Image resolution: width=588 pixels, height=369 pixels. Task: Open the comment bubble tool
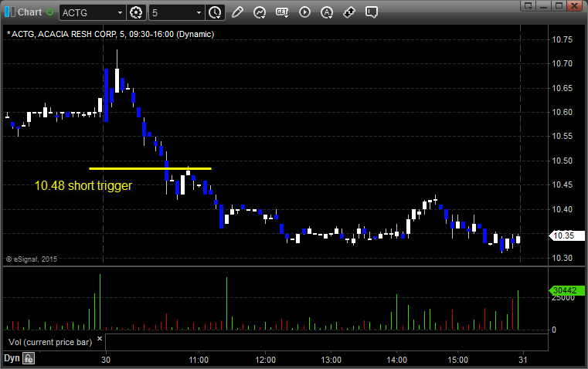tap(371, 12)
